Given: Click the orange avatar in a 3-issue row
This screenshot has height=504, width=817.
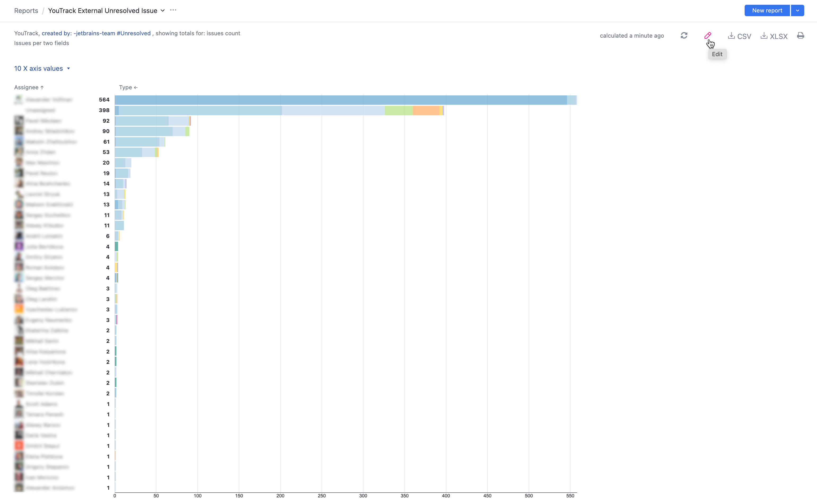Looking at the screenshot, I should click(x=19, y=309).
